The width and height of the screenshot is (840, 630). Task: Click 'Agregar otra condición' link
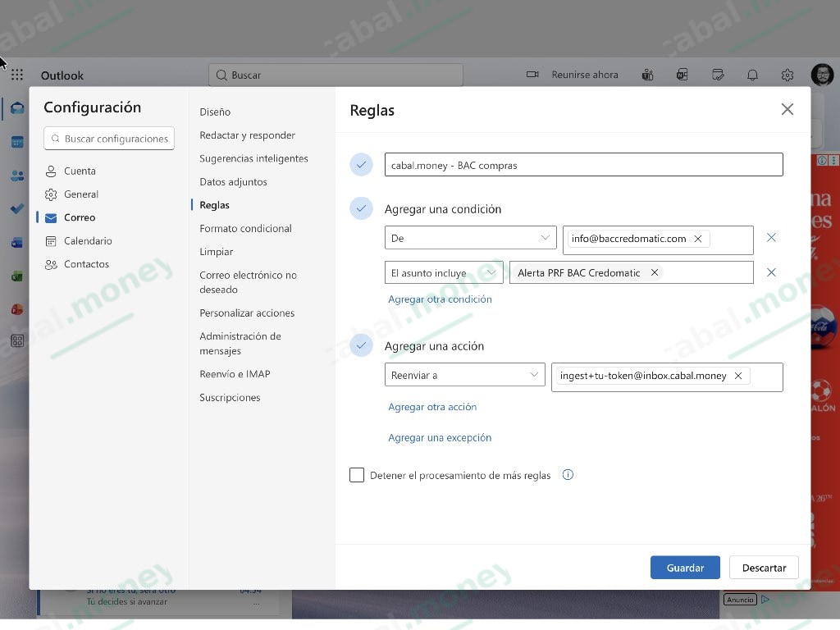441,299
